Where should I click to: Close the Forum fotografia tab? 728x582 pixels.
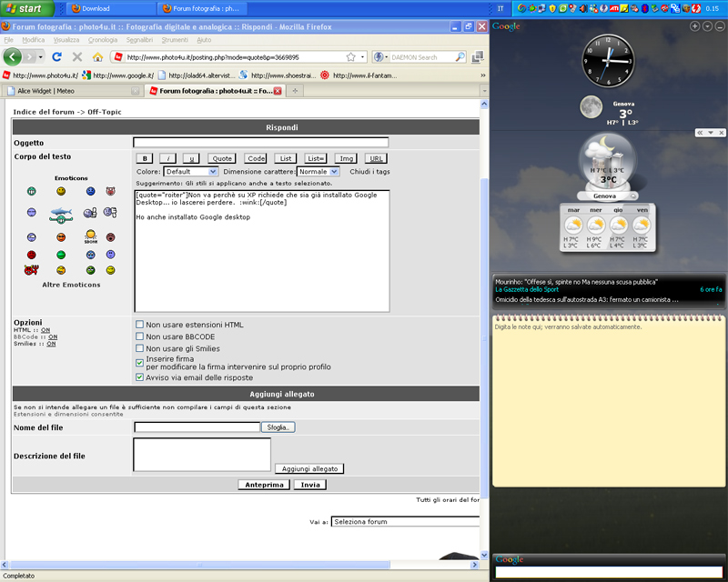[x=278, y=91]
